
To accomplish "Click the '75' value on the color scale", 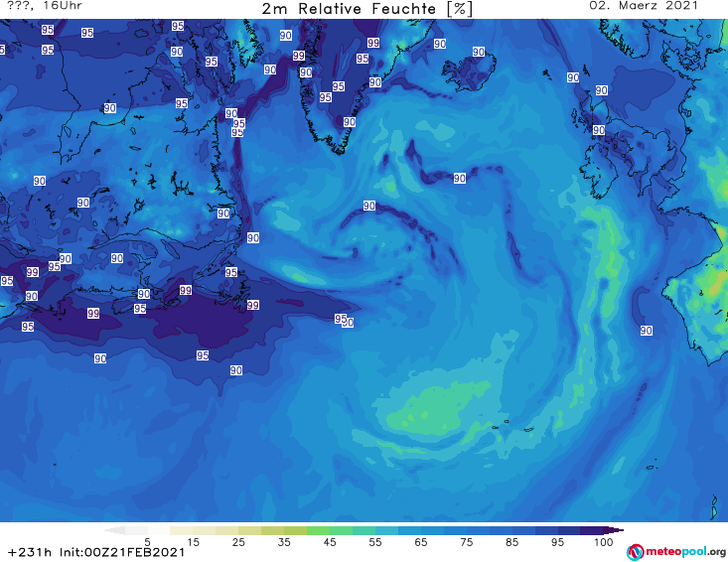I will click(x=466, y=542).
